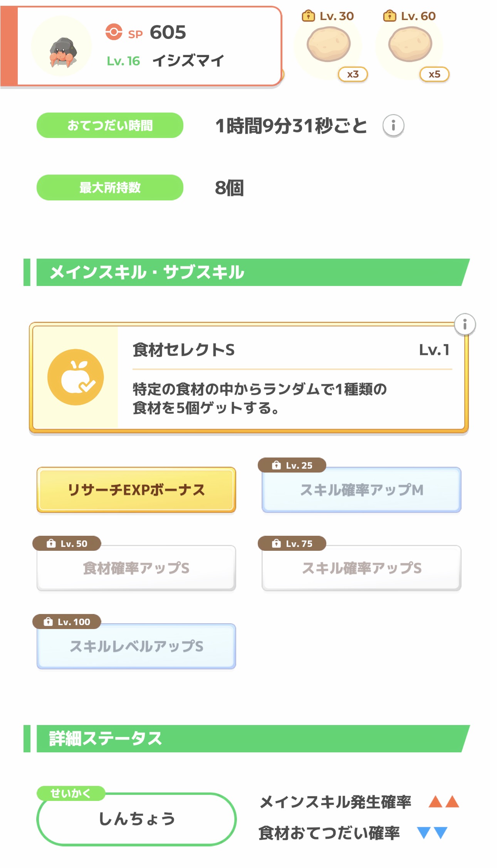Screen dimensions: 497x868
Task: Tap the 食材セレクトS apple skill icon
Action: coord(76,377)
